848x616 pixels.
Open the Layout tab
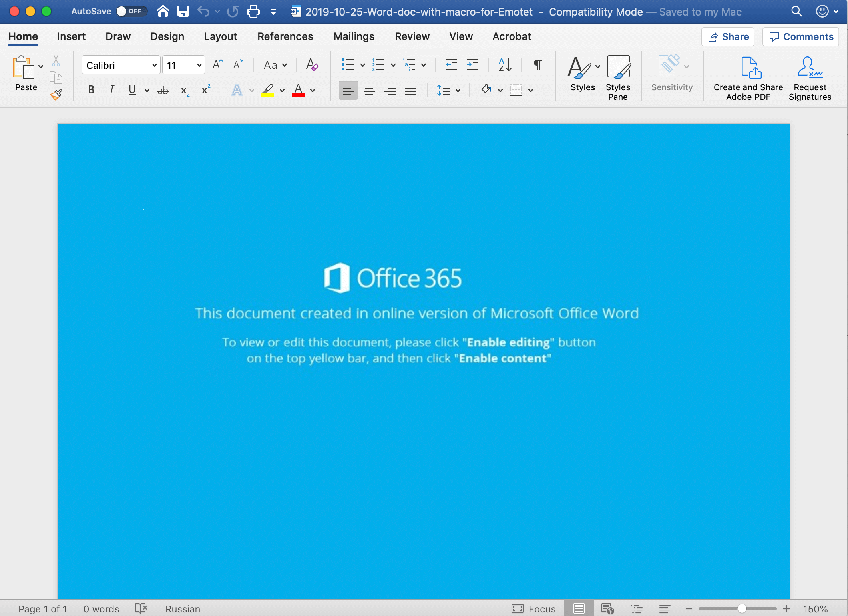point(220,36)
